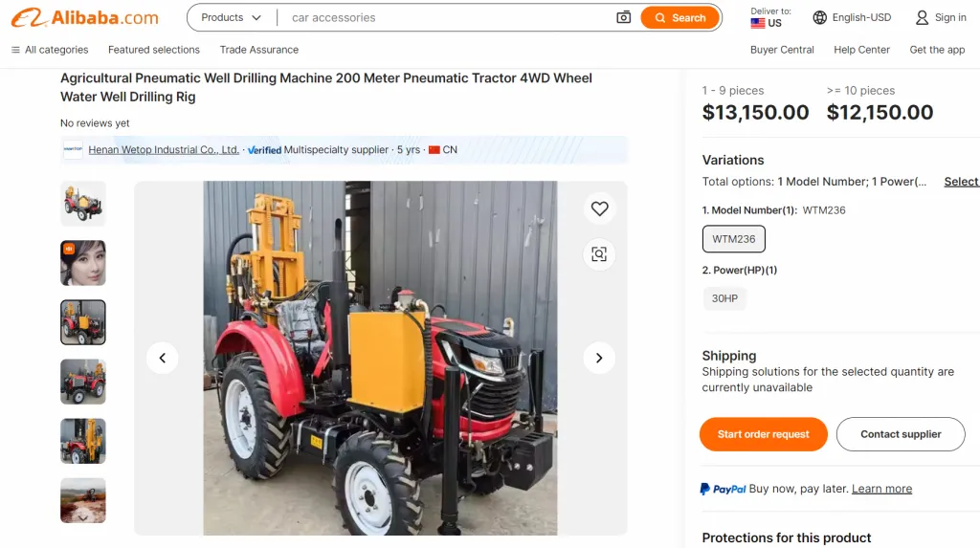
Task: Open the Alibaba.com logo homepage
Action: [x=85, y=17]
